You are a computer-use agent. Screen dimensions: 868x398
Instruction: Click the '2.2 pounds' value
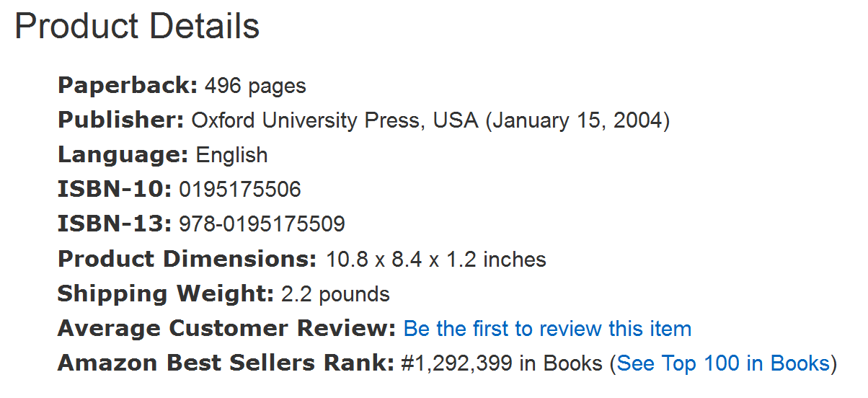coord(335,294)
